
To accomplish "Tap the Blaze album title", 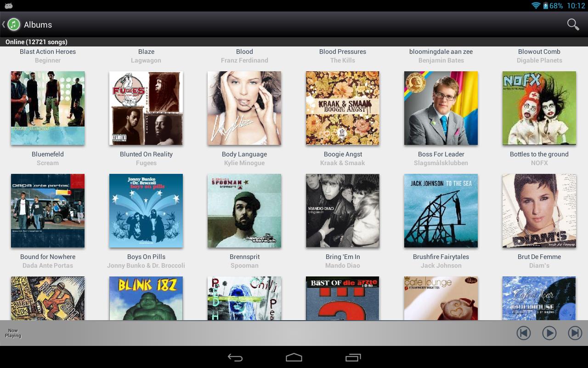I will click(146, 52).
